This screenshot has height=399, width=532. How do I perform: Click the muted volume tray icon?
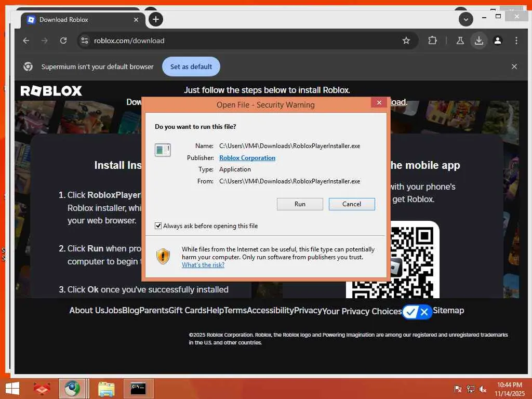[483, 389]
